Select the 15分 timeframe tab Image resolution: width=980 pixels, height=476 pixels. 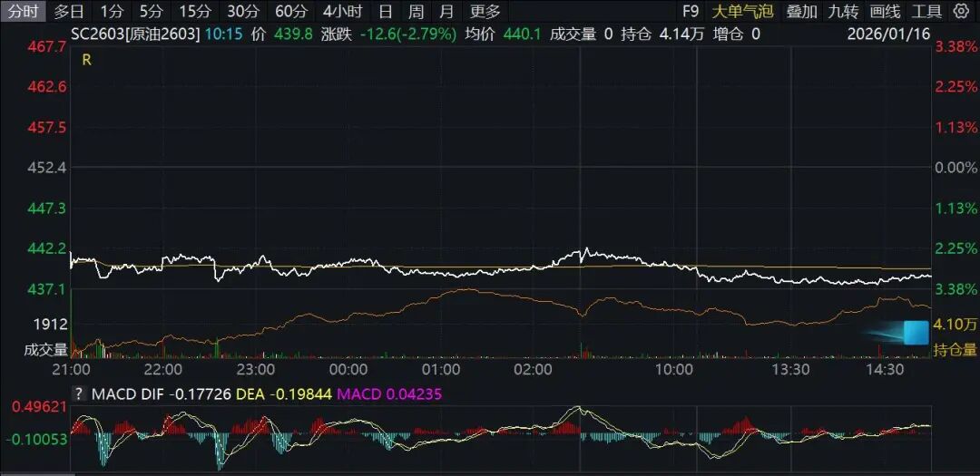pyautogui.click(x=194, y=12)
